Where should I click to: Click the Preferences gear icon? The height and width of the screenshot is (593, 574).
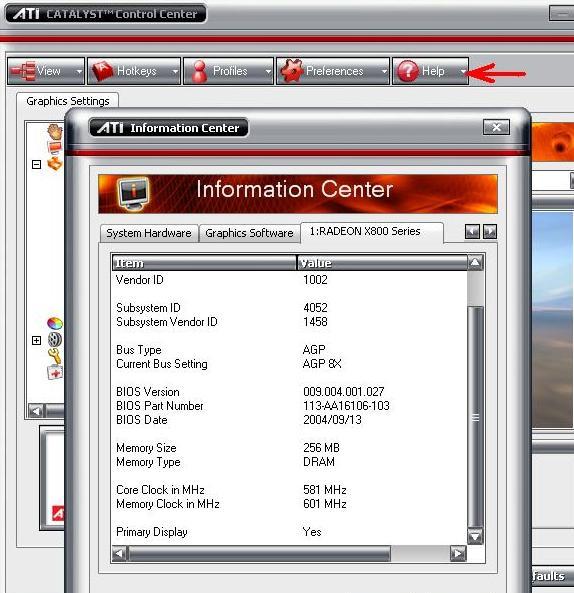[x=292, y=71]
